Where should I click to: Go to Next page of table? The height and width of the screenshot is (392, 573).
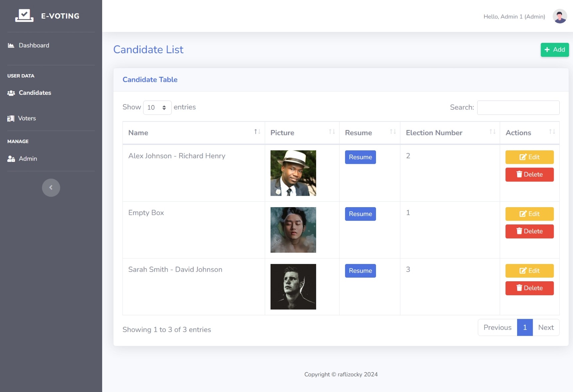546,327
